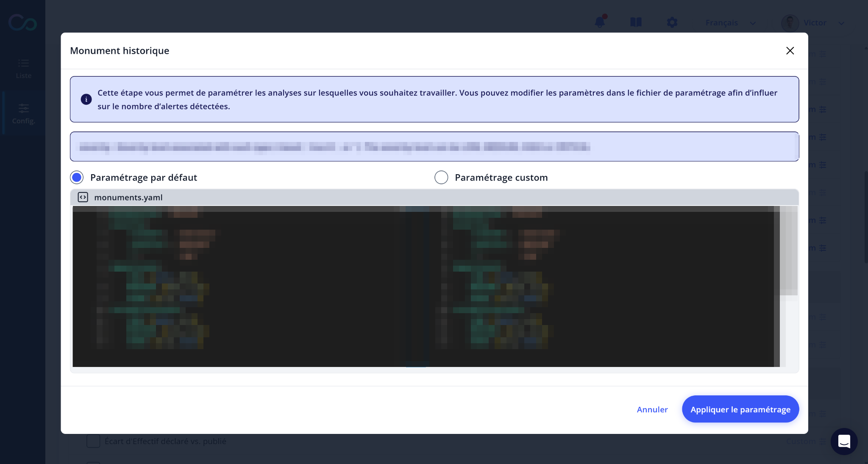This screenshot has width=868, height=464.
Task: Click the monuments.yaml code file icon
Action: click(x=83, y=197)
